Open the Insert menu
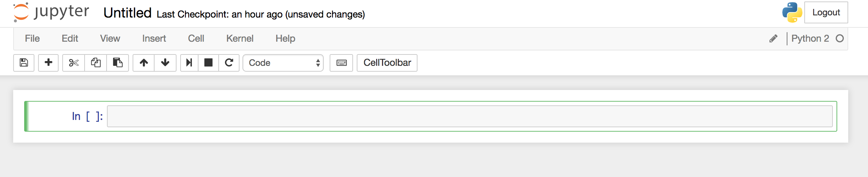Image resolution: width=868 pixels, height=177 pixels. coord(154,38)
